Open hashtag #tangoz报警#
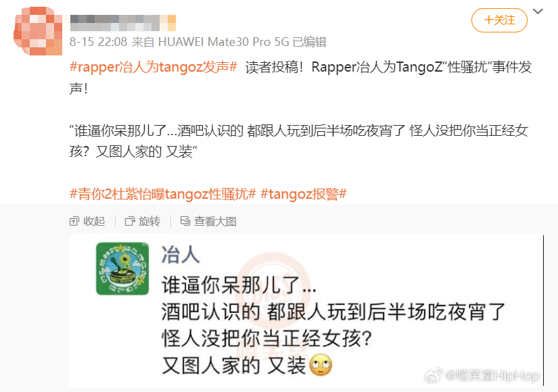 point(304,194)
